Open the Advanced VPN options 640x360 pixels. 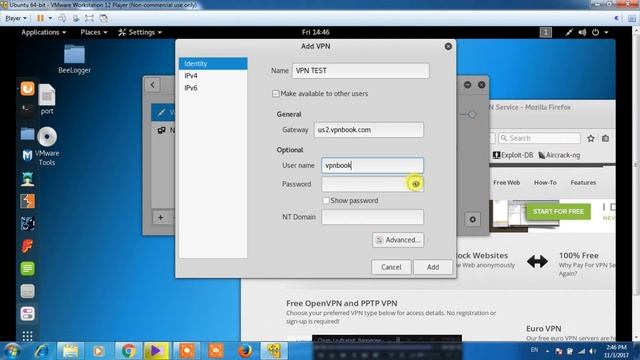[x=398, y=240]
